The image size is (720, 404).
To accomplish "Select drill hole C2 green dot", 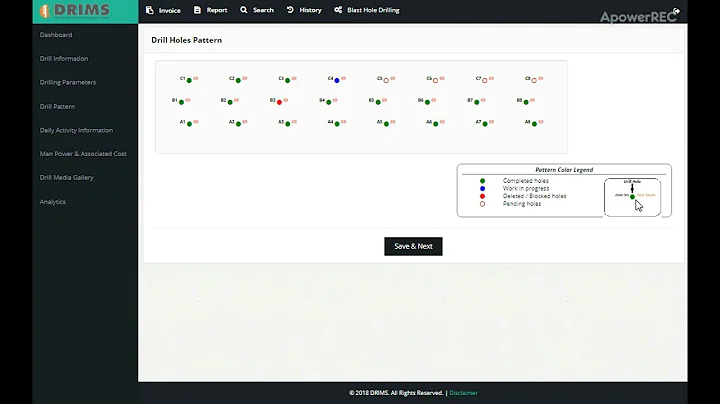I will click(x=238, y=80).
